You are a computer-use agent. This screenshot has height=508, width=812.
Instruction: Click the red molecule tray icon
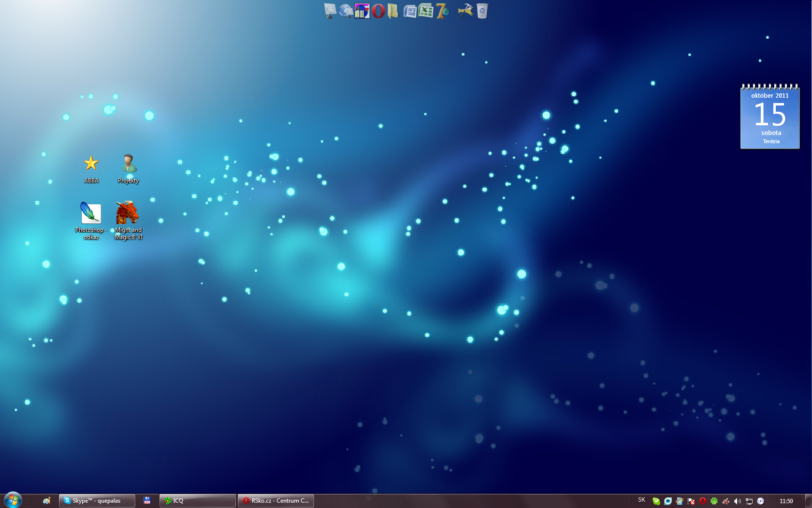pyautogui.click(x=725, y=501)
